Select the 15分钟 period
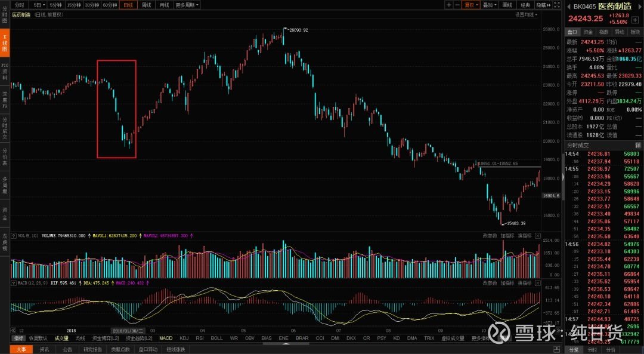This screenshot has width=644, height=354. click(74, 5)
